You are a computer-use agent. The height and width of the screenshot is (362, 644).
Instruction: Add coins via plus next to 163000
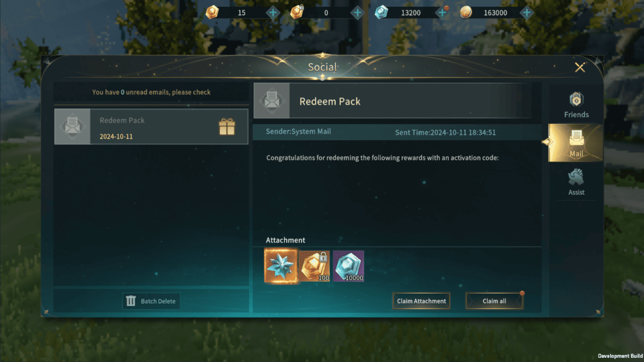click(527, 13)
